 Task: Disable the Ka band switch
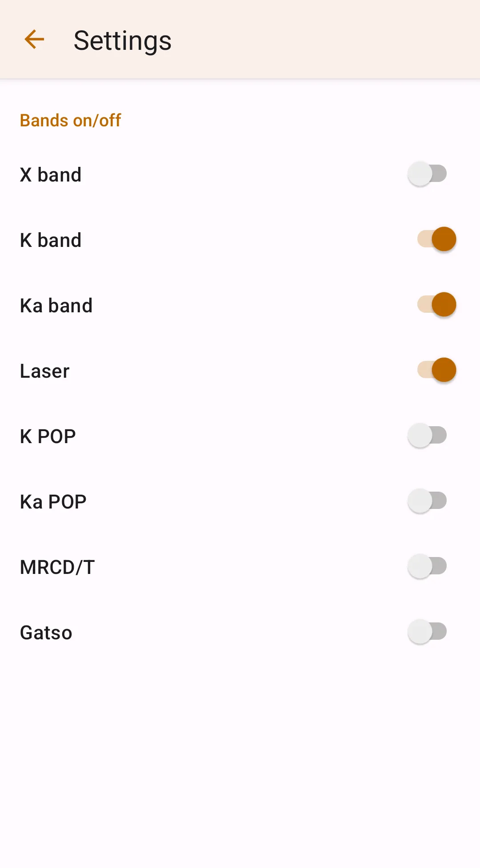tap(436, 305)
